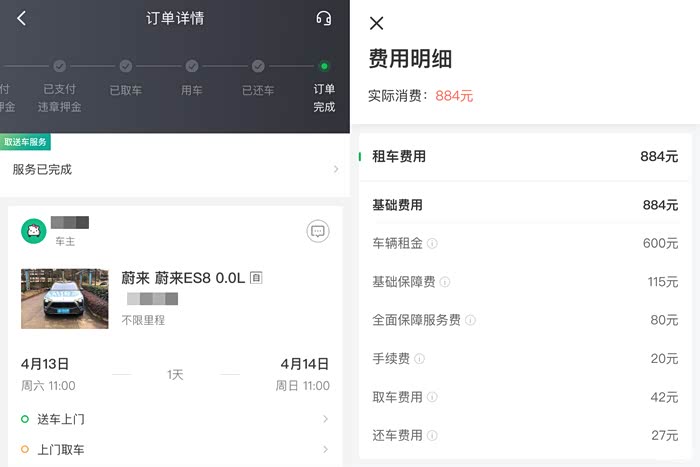Tap the 20元 handling fee amount
This screenshot has height=467, width=700.
pyautogui.click(x=664, y=359)
